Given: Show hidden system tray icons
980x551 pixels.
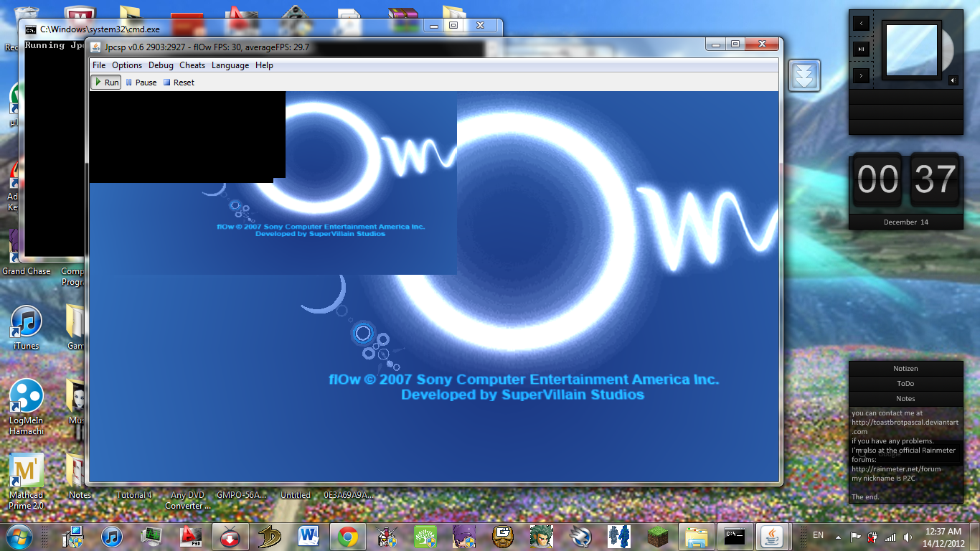Looking at the screenshot, I should [x=837, y=536].
